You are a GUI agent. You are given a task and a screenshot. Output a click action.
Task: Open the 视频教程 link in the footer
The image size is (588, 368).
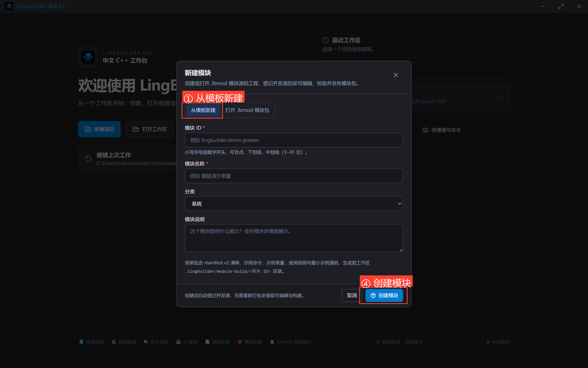click(124, 342)
